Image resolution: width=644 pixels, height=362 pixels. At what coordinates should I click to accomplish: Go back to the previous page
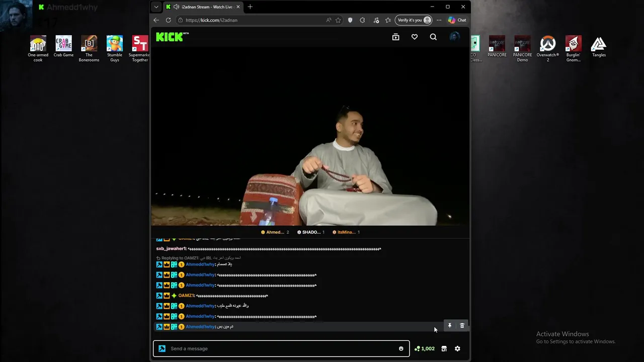pos(156,20)
